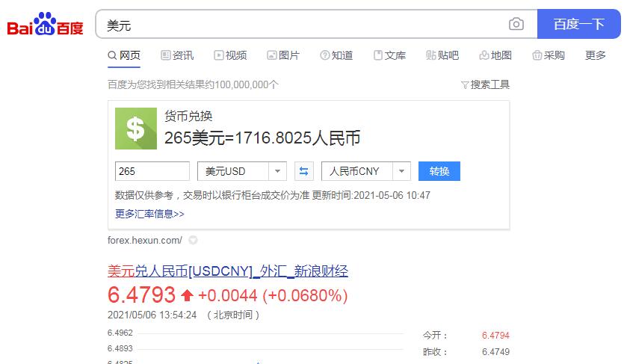
Task: Select the 网页 tab
Action: point(124,55)
